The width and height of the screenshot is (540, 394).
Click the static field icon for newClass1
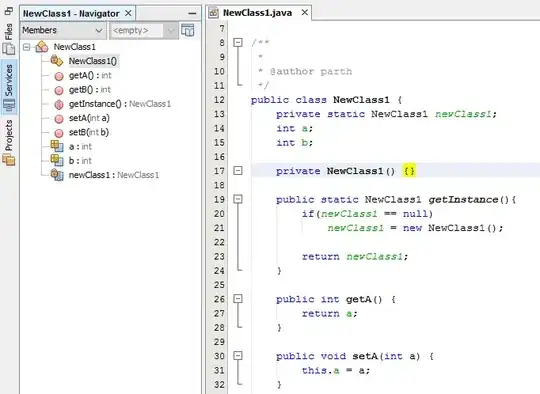coord(57,175)
